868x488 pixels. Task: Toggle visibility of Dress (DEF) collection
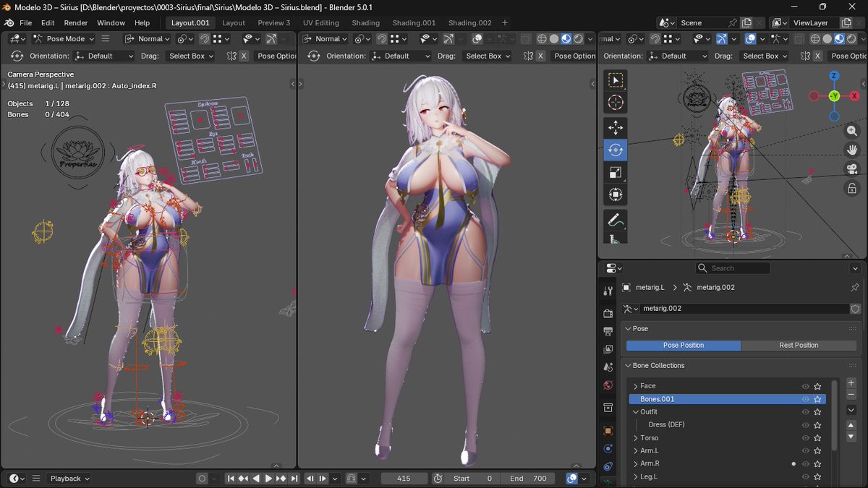coord(805,425)
